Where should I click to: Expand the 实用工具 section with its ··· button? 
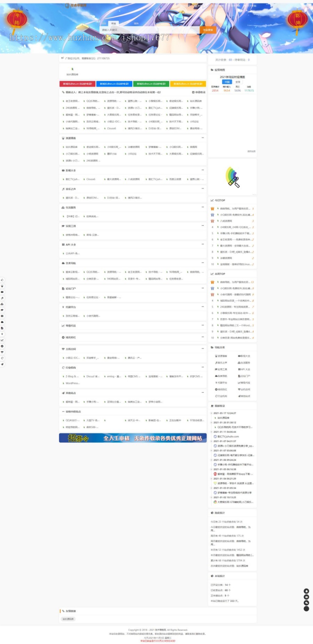202,226
